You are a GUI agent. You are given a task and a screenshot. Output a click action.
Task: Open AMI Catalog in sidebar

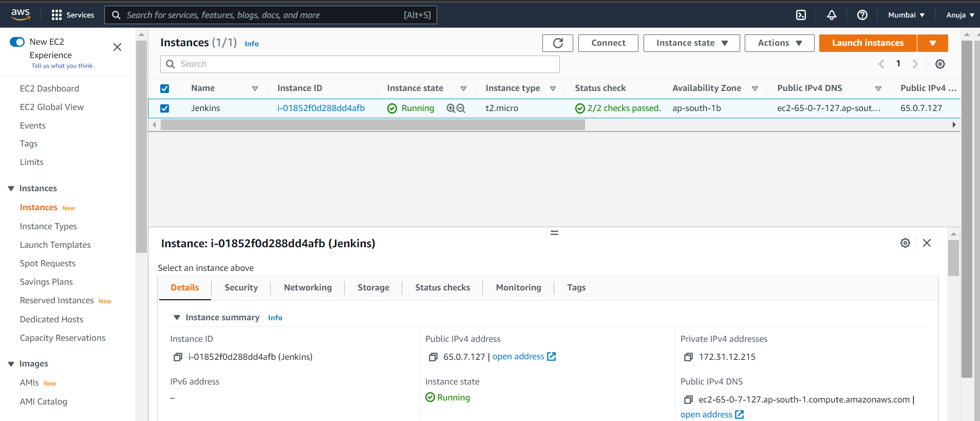coord(44,401)
